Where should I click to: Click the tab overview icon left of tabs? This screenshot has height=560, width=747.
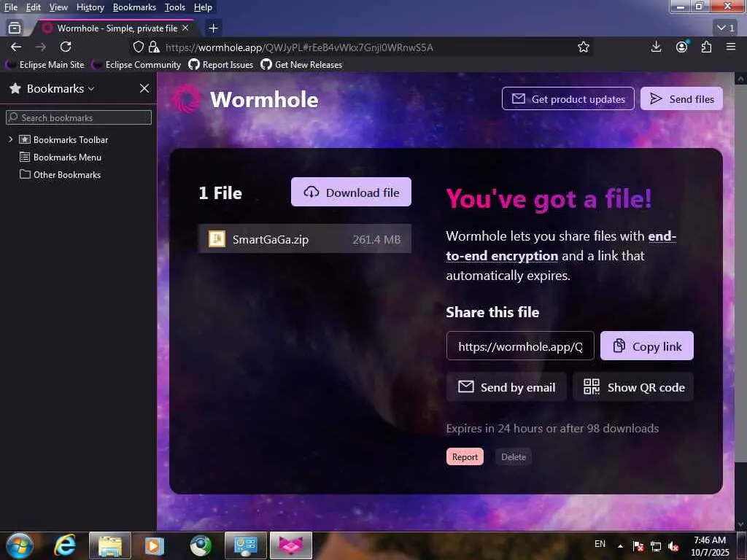(15, 28)
